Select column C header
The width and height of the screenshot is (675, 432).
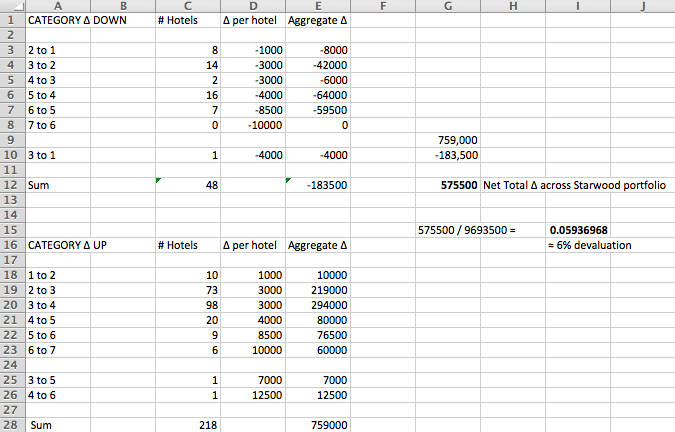pos(188,6)
